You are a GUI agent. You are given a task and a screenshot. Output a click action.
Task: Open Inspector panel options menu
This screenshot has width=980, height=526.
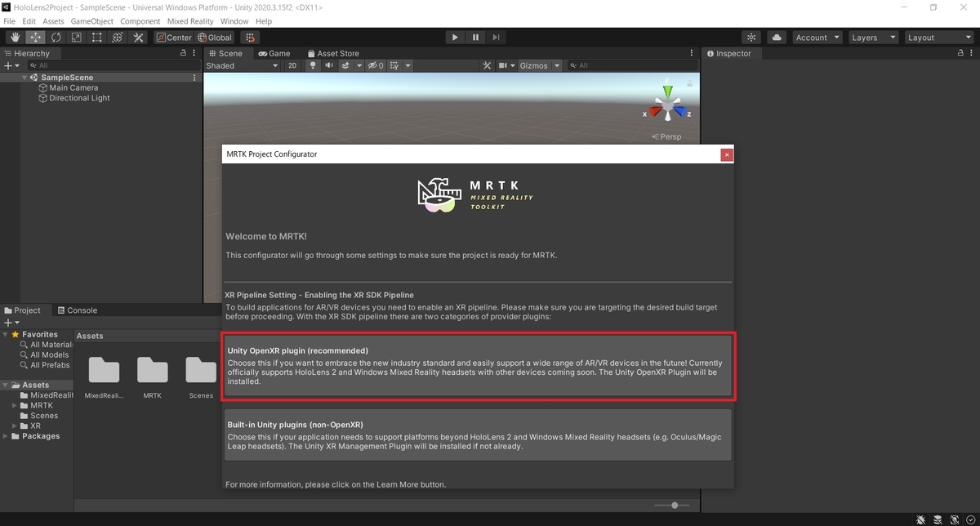973,53
